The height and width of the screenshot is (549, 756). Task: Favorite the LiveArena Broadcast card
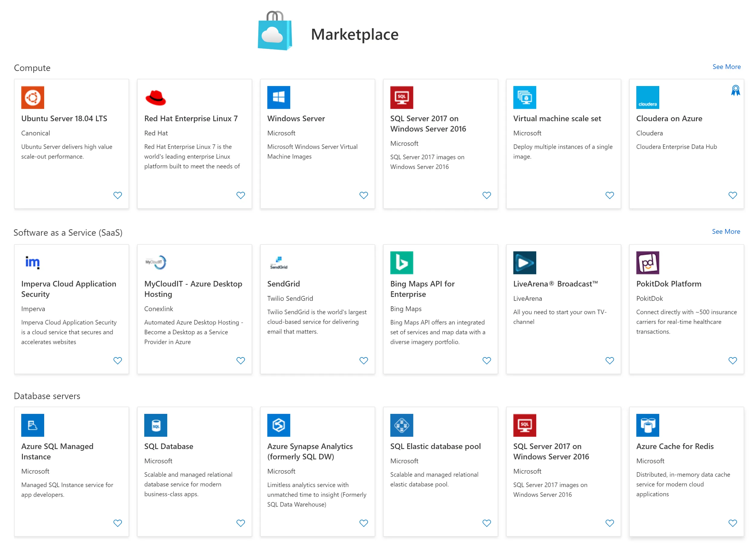pyautogui.click(x=610, y=360)
